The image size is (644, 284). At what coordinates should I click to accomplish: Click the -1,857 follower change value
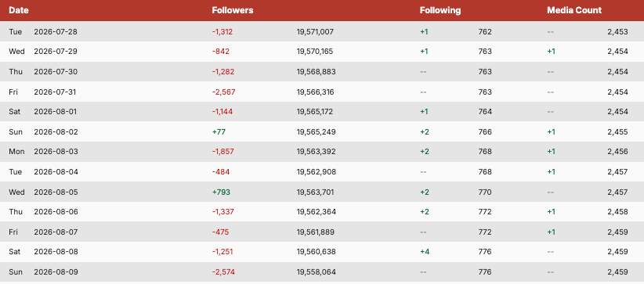[223, 152]
